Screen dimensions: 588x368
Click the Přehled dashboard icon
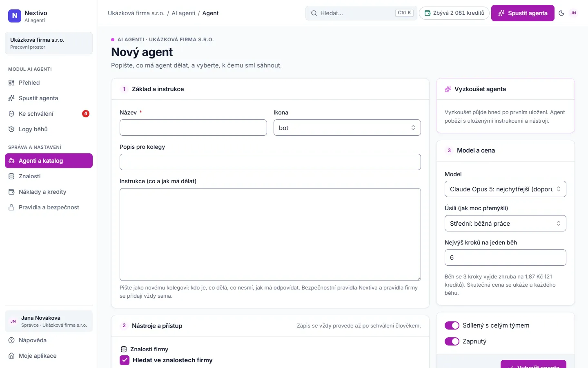(11, 83)
